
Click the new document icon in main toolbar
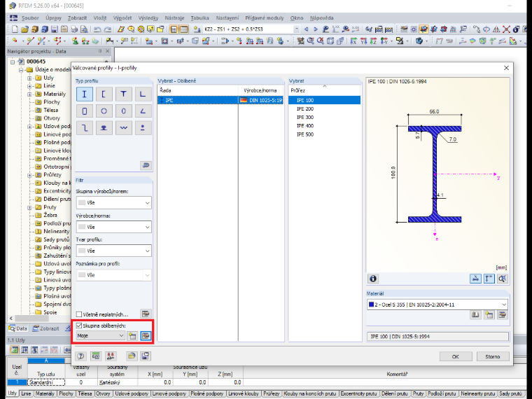[x=15, y=29]
